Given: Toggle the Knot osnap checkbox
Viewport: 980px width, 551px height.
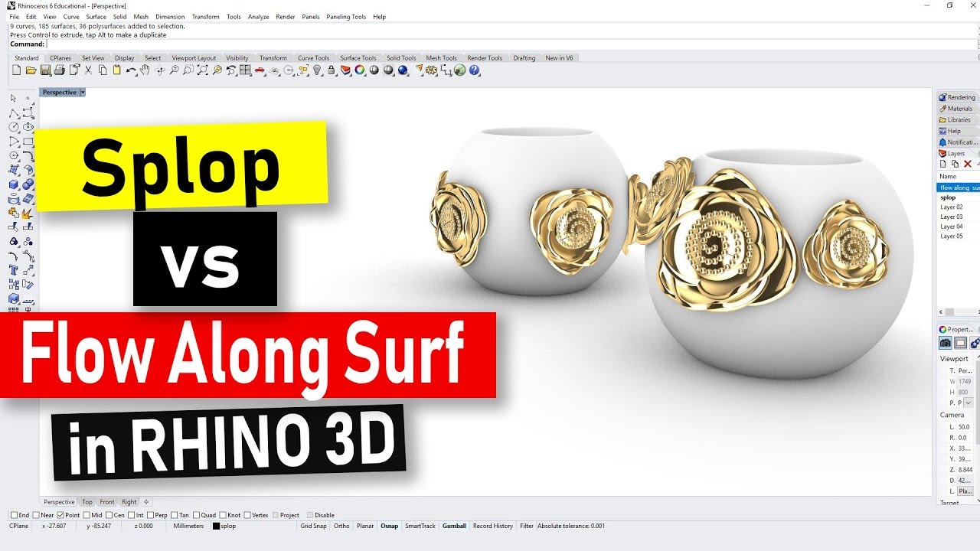Looking at the screenshot, I should click(x=223, y=515).
